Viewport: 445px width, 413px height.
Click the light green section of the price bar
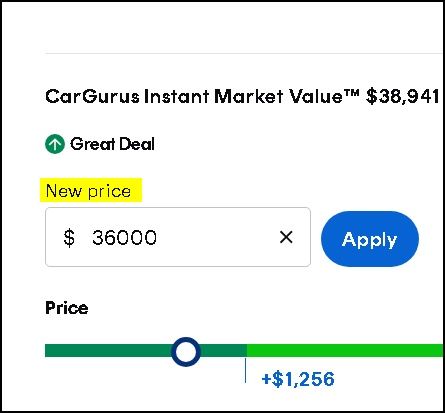pyautogui.click(x=345, y=351)
